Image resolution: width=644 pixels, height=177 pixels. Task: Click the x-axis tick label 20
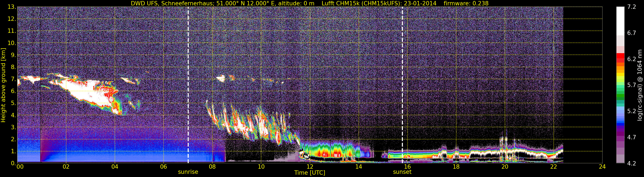[505, 167]
